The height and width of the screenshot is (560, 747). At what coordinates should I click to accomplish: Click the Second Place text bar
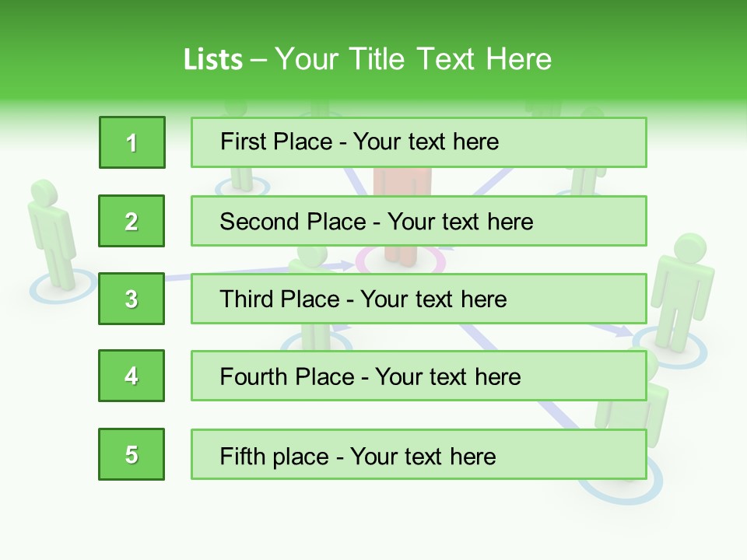coord(419,221)
